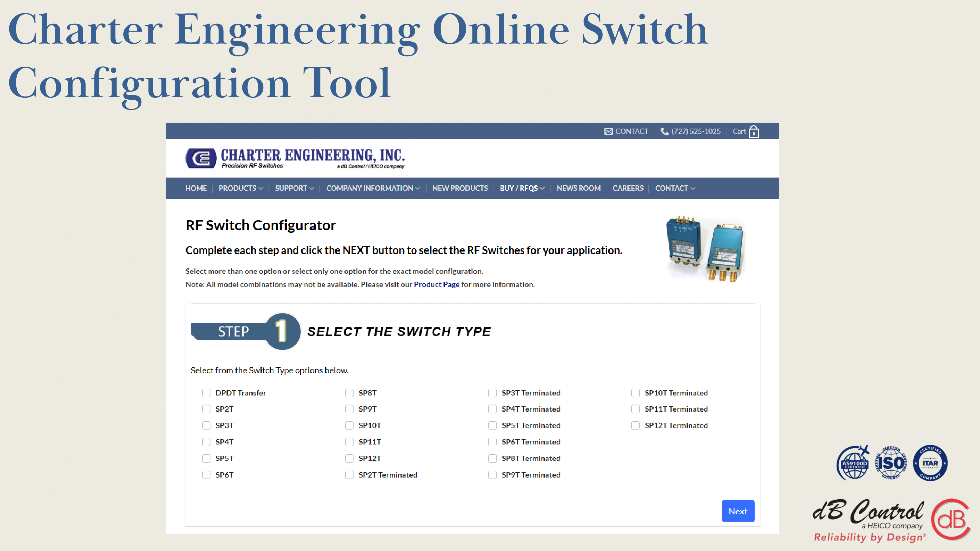Click the AS9100D certified badge
Viewport: 980px width, 551px height.
point(853,463)
